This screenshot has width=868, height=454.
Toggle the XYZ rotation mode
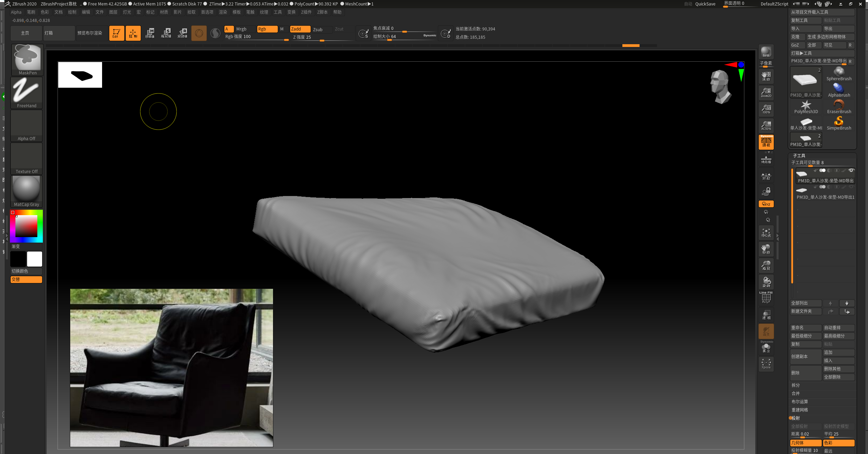[x=766, y=204]
